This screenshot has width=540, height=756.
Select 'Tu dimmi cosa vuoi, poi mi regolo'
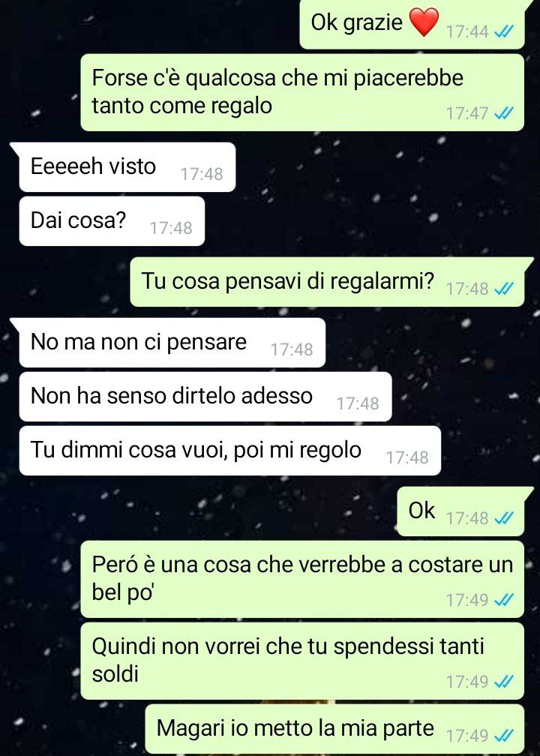tap(230, 451)
